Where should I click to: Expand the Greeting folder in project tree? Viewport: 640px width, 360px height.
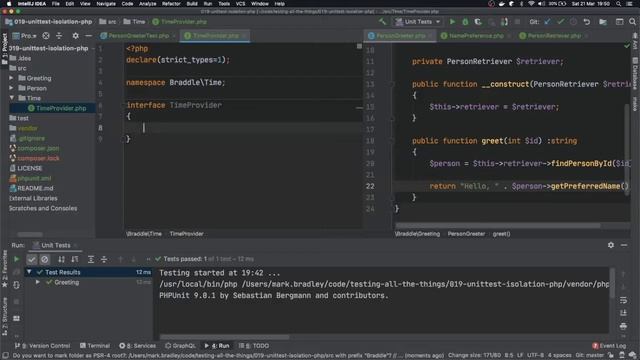11,78
